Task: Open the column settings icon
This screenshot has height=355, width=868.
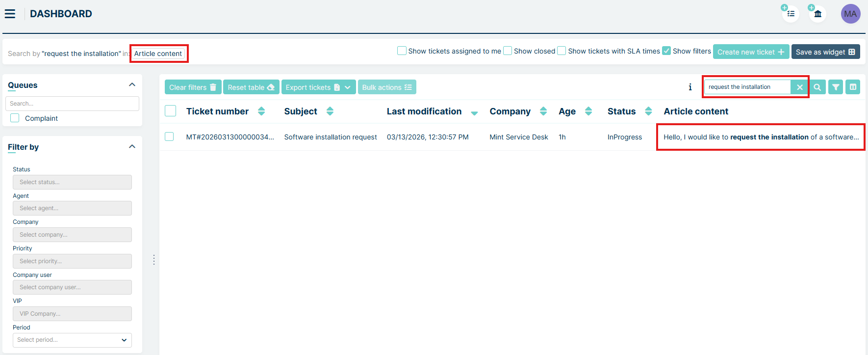Action: coord(853,87)
